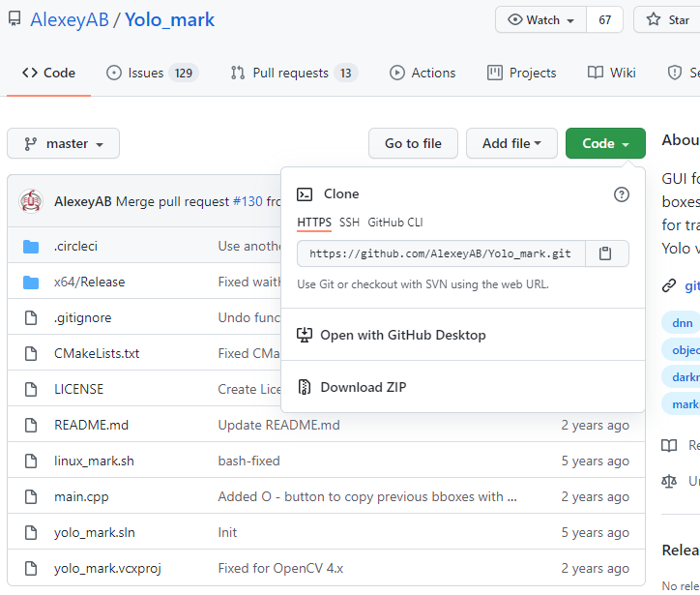This screenshot has height=595, width=700.
Task: Click the README.md file icon
Action: (x=31, y=425)
